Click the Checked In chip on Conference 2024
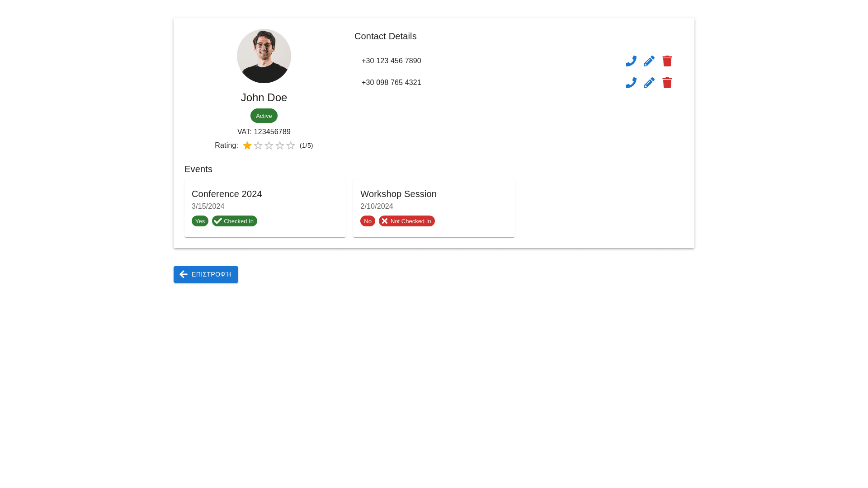 pos(234,221)
